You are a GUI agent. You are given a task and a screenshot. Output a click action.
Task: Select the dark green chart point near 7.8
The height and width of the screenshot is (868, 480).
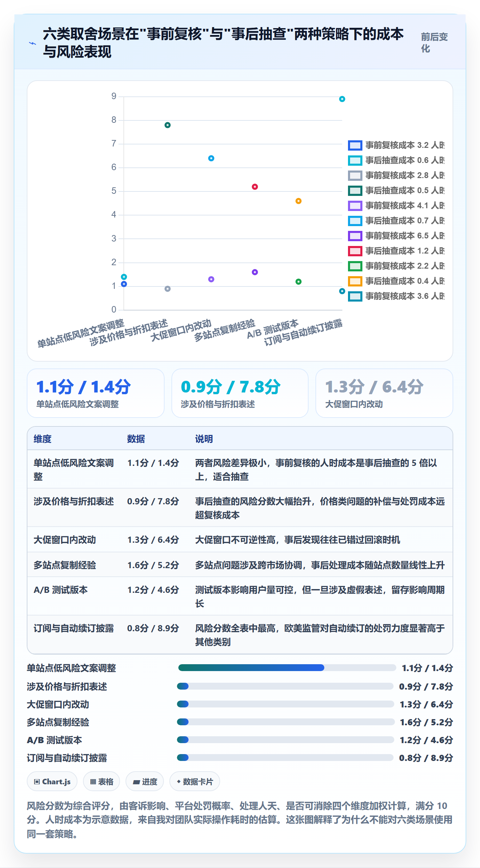pyautogui.click(x=168, y=125)
